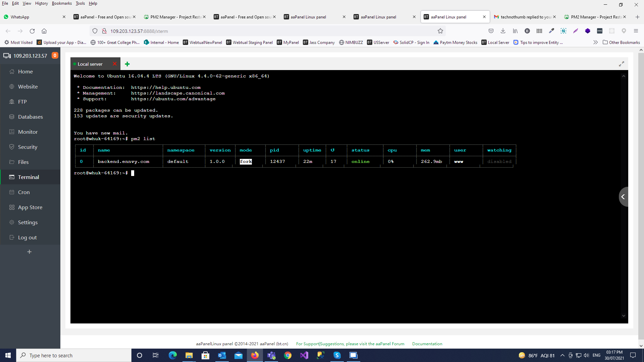Open Skype from Windows taskbar
The image size is (644, 362).
pos(337,355)
